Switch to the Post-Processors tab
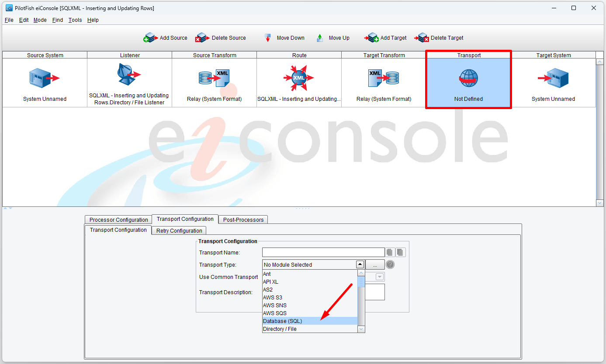The width and height of the screenshot is (606, 364). pos(243,220)
